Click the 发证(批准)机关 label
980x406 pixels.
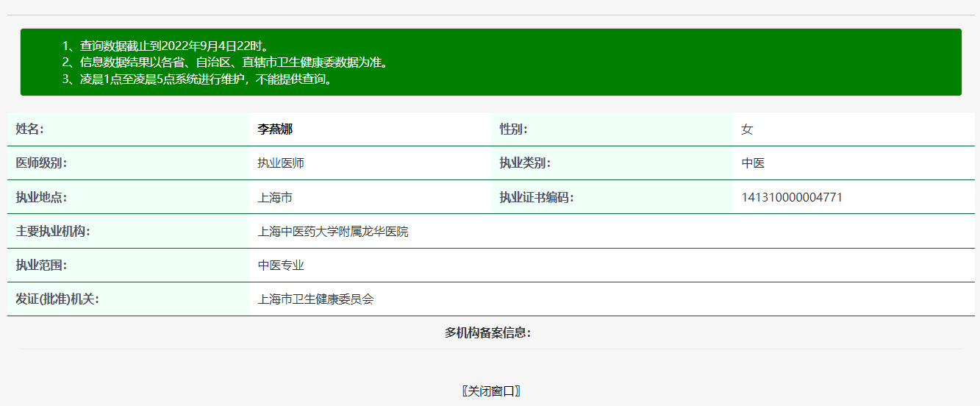pyautogui.click(x=57, y=299)
